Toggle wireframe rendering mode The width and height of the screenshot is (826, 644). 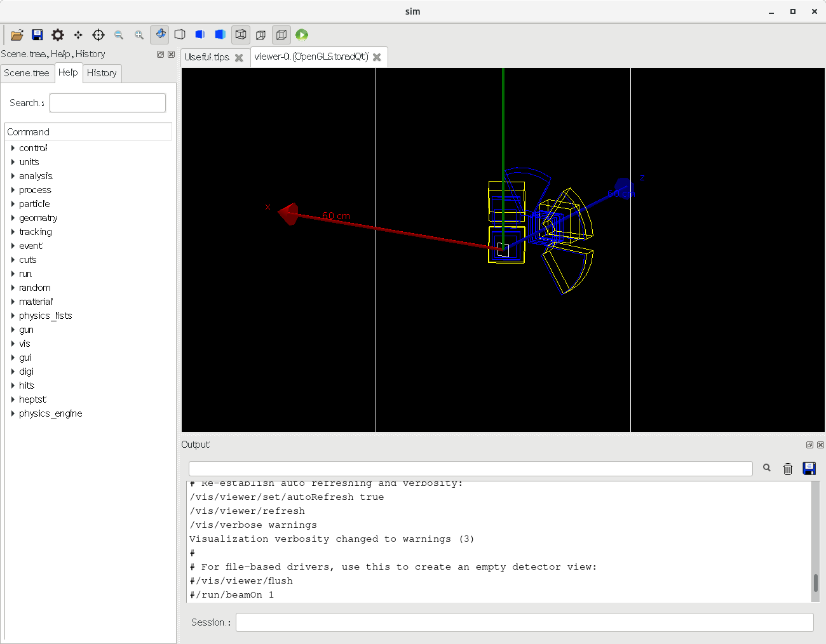click(241, 34)
